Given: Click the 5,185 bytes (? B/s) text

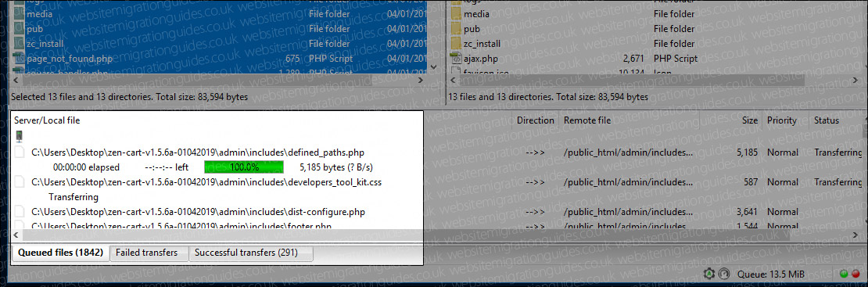Looking at the screenshot, I should [336, 167].
